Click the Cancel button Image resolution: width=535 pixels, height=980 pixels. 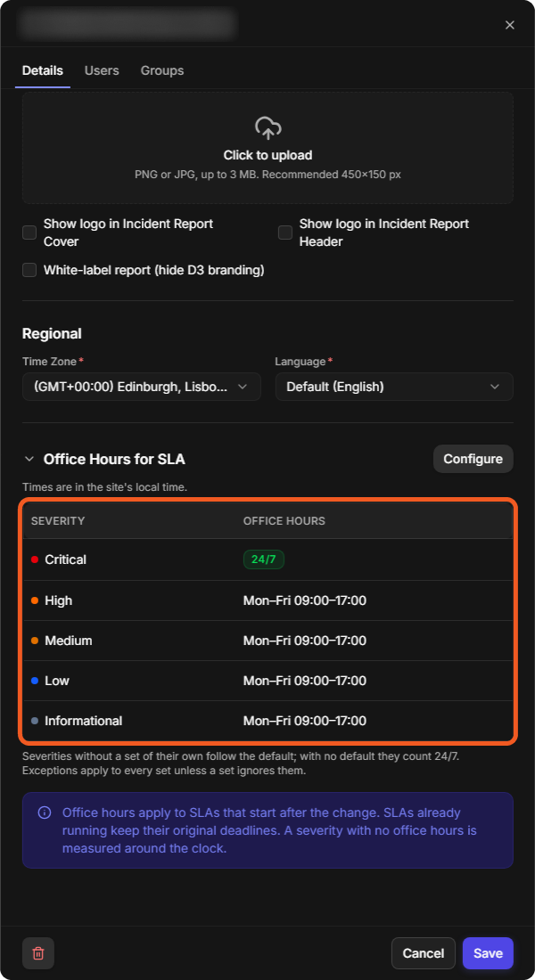[x=424, y=953]
